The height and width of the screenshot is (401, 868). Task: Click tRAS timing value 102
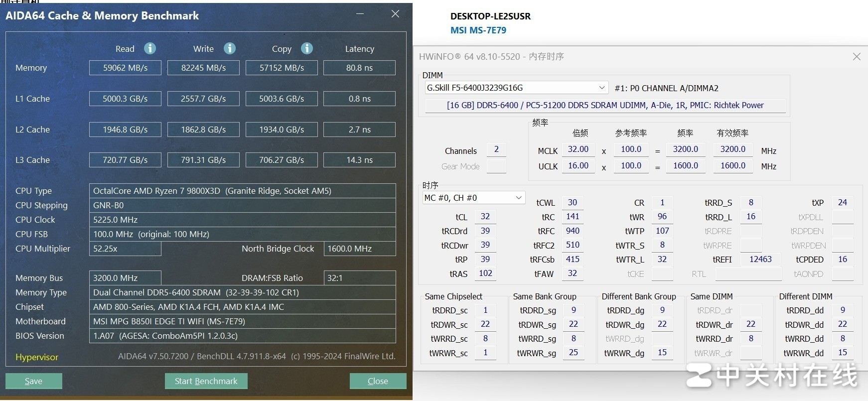point(485,273)
